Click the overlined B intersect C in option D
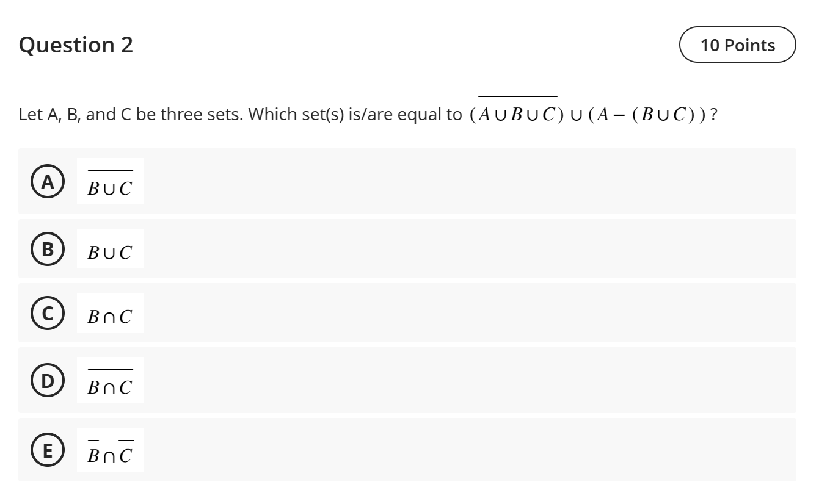Screen dimensions: 830x504 [x=110, y=381]
